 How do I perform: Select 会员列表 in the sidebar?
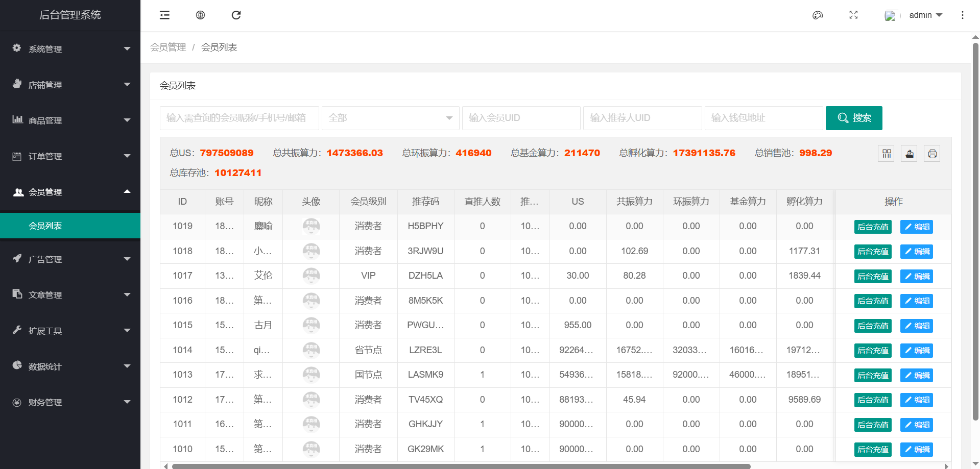coord(45,226)
